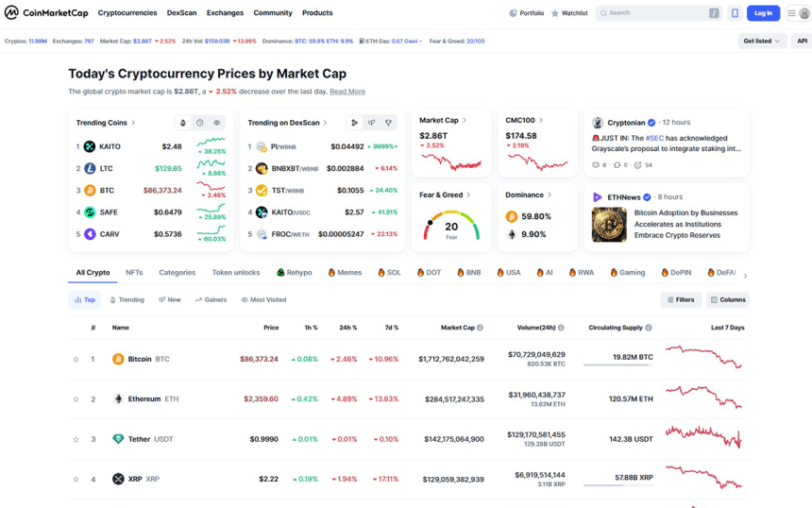Follow the Read More link
The height and width of the screenshot is (508, 812).
point(347,92)
